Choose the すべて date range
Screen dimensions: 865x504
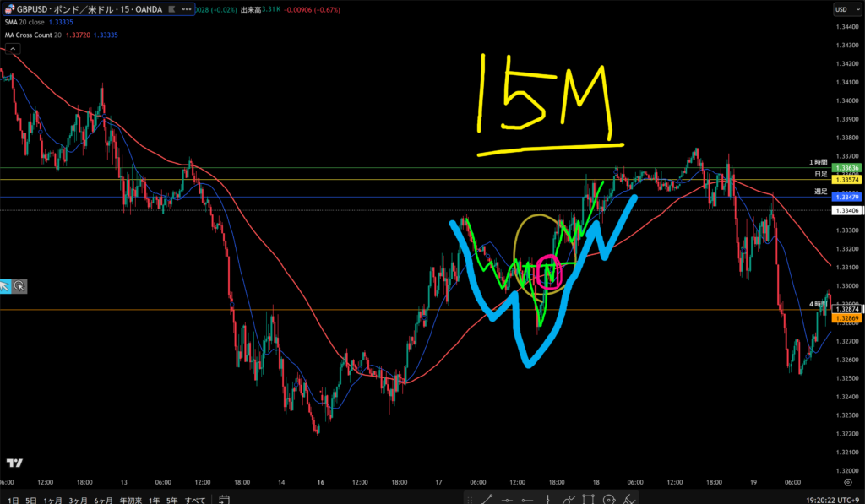tap(195, 498)
